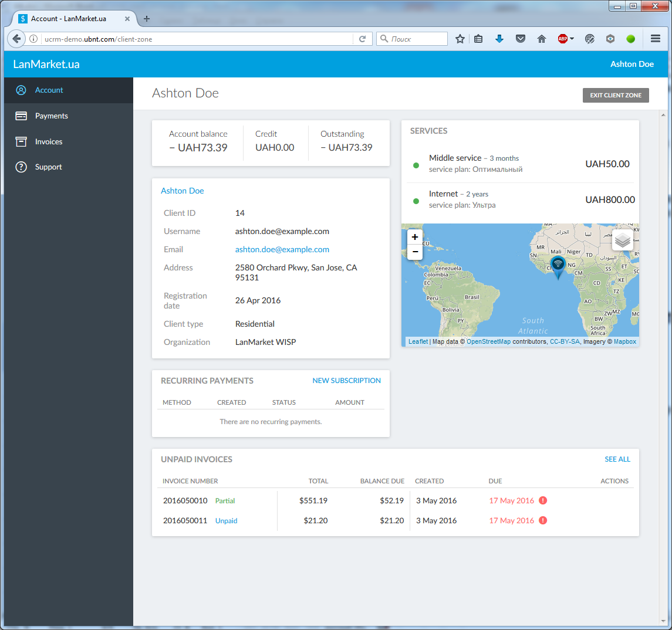Click New Subscription link
The height and width of the screenshot is (630, 672).
(346, 381)
